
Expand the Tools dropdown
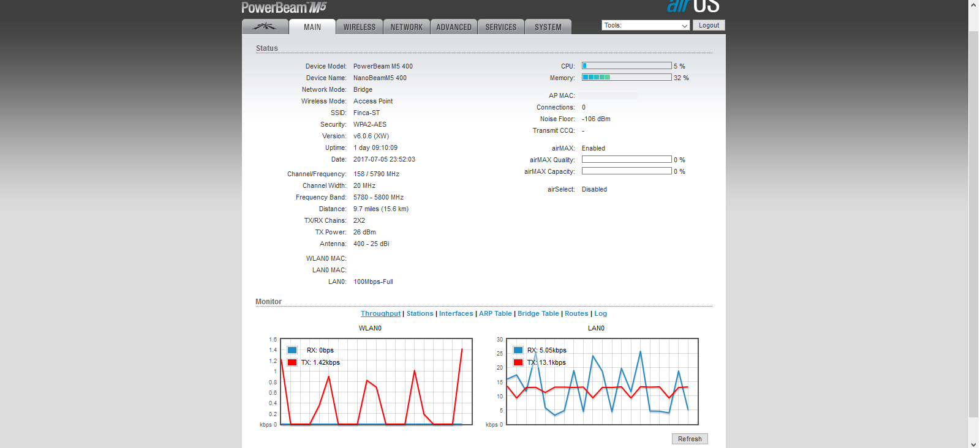tap(646, 25)
